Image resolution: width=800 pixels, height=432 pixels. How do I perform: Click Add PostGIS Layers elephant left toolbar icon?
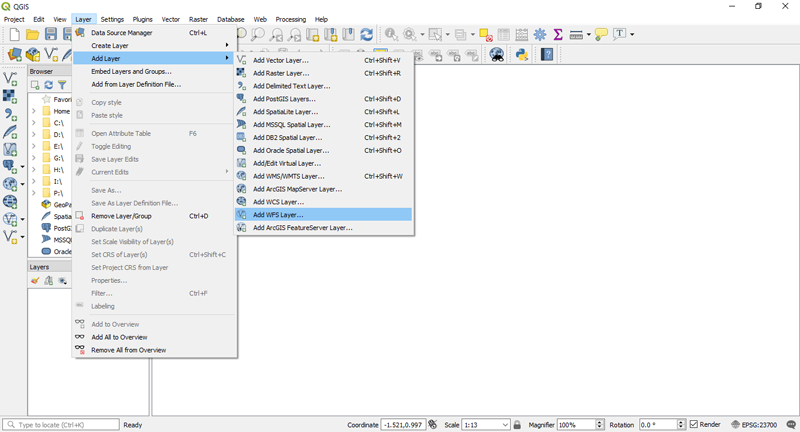click(x=9, y=166)
